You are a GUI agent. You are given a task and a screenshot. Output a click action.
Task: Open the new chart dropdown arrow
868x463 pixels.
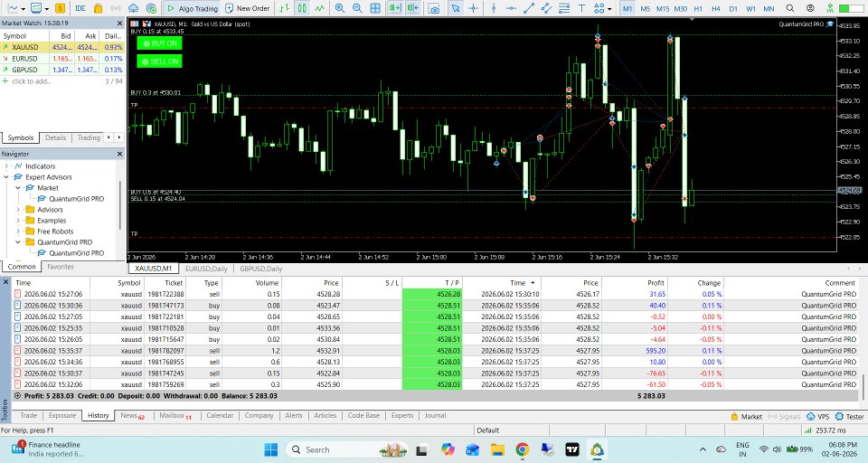pyautogui.click(x=24, y=9)
